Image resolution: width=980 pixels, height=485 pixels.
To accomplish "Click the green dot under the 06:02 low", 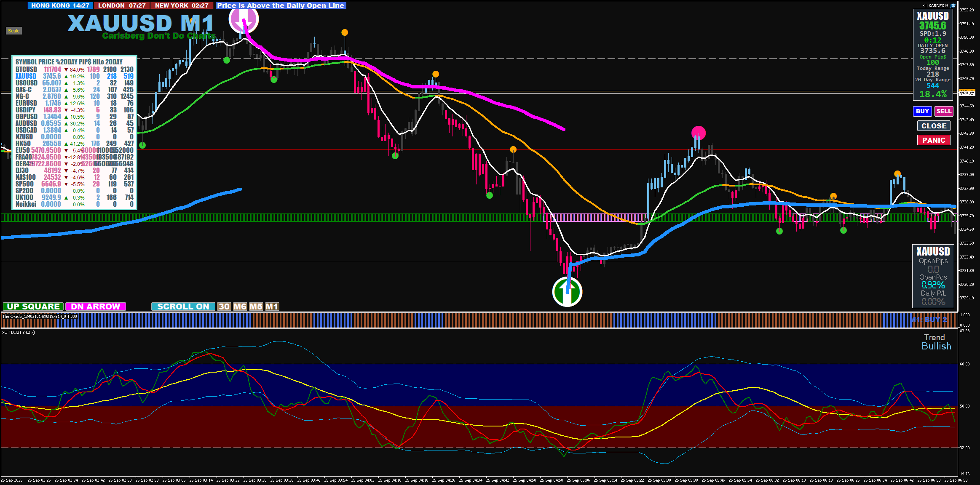I will point(779,231).
